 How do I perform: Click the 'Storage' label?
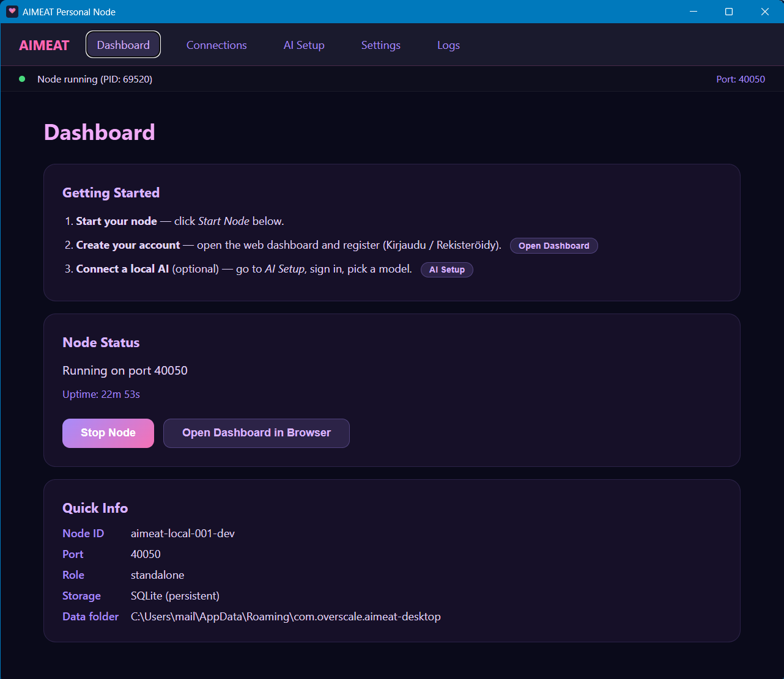pos(81,596)
